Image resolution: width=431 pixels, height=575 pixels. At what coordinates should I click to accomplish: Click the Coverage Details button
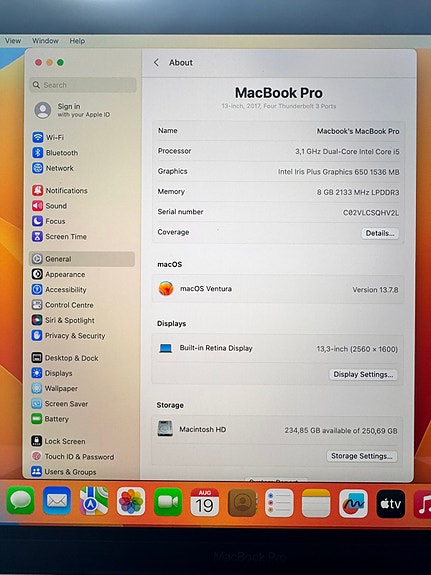point(380,233)
